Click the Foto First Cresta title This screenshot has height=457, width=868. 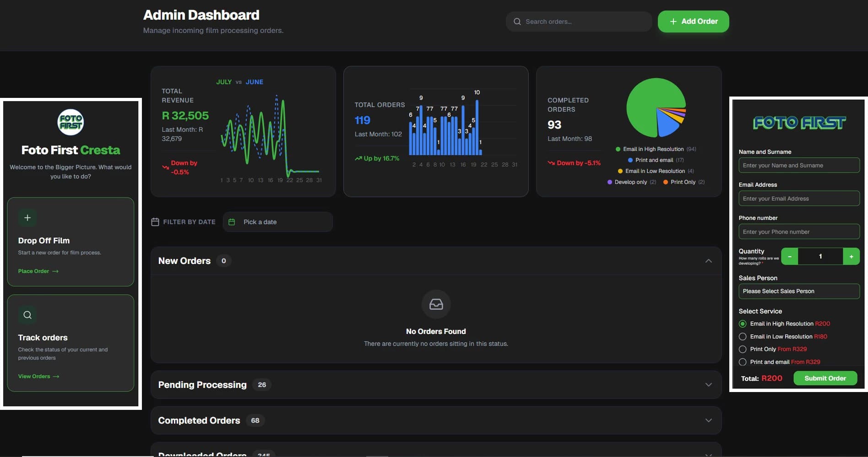[71, 150]
